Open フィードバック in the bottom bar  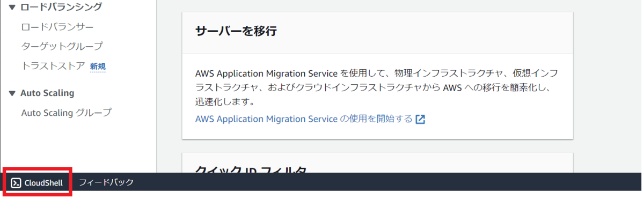coord(106,182)
